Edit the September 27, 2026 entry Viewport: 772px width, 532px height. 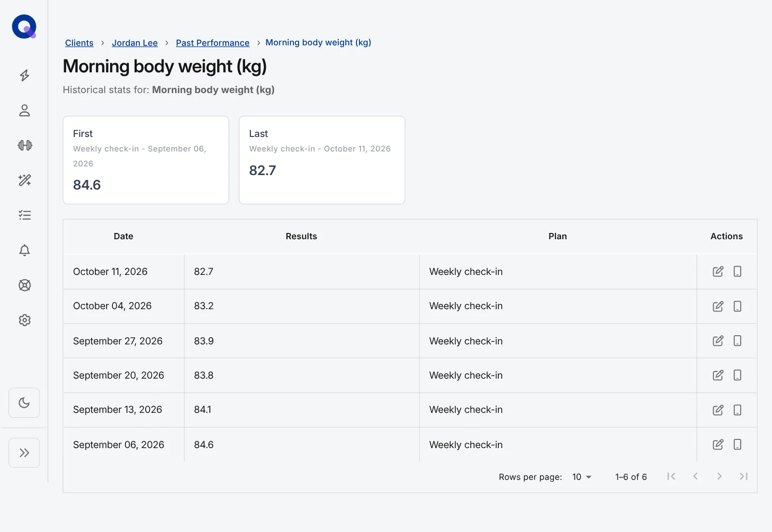718,341
